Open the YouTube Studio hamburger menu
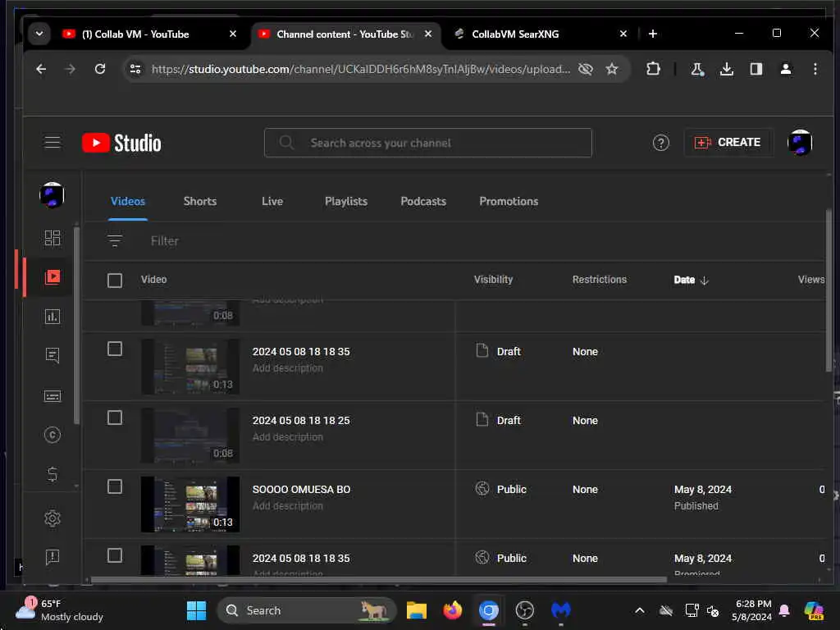 pos(52,143)
